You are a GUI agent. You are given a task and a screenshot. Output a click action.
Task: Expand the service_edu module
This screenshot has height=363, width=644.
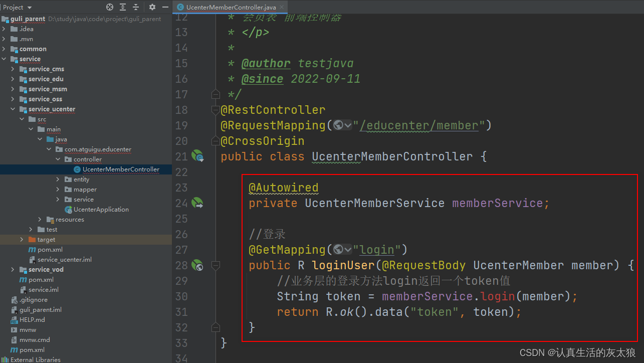[13, 79]
